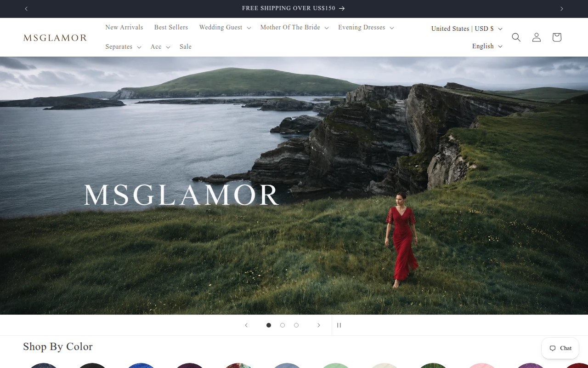The width and height of the screenshot is (588, 368).
Task: Open the account login icon
Action: tap(537, 37)
